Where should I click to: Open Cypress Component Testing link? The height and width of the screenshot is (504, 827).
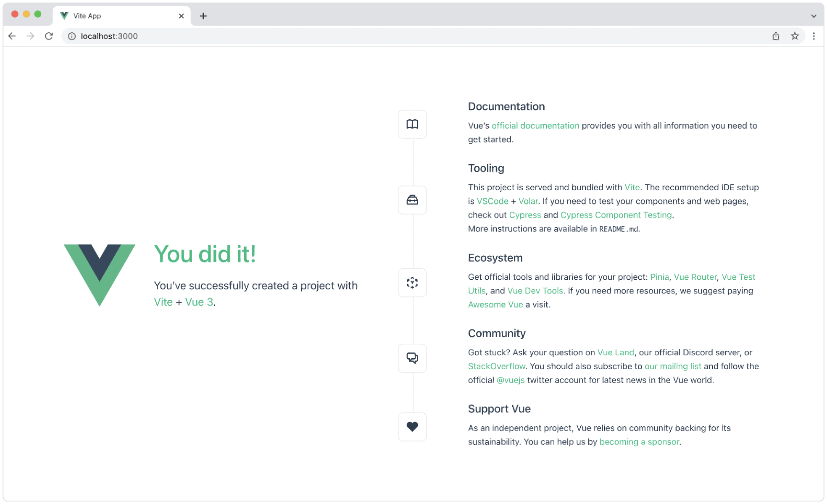[x=616, y=215]
